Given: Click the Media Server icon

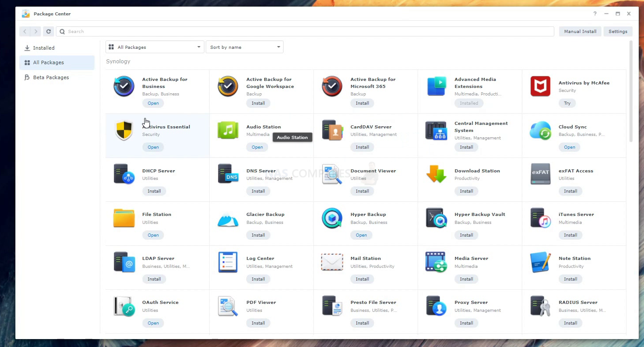Looking at the screenshot, I should point(437,262).
